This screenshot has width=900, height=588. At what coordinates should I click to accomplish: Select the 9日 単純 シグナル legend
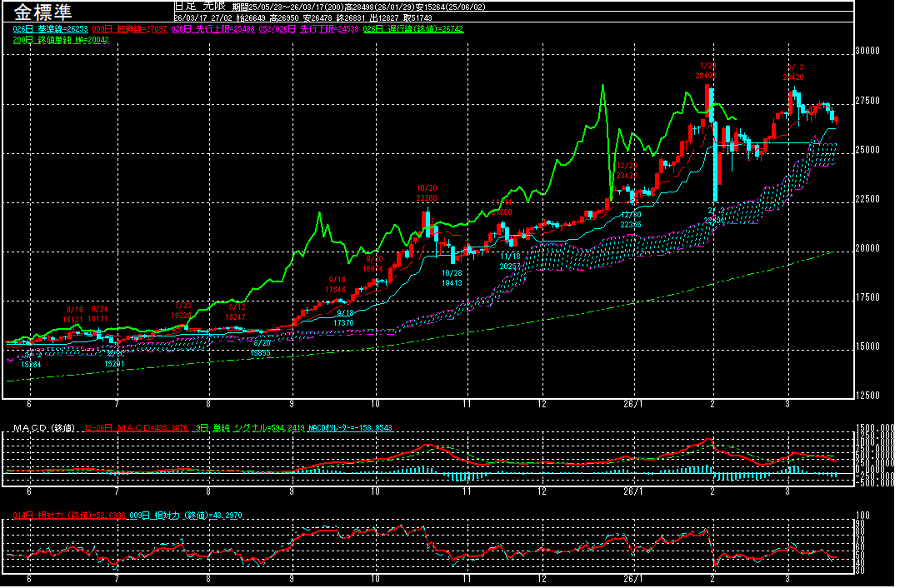[x=250, y=428]
